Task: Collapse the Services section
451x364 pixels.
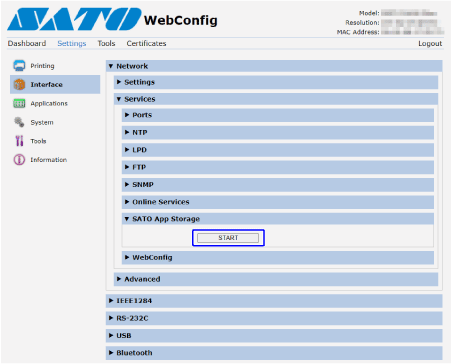Action: click(276, 99)
